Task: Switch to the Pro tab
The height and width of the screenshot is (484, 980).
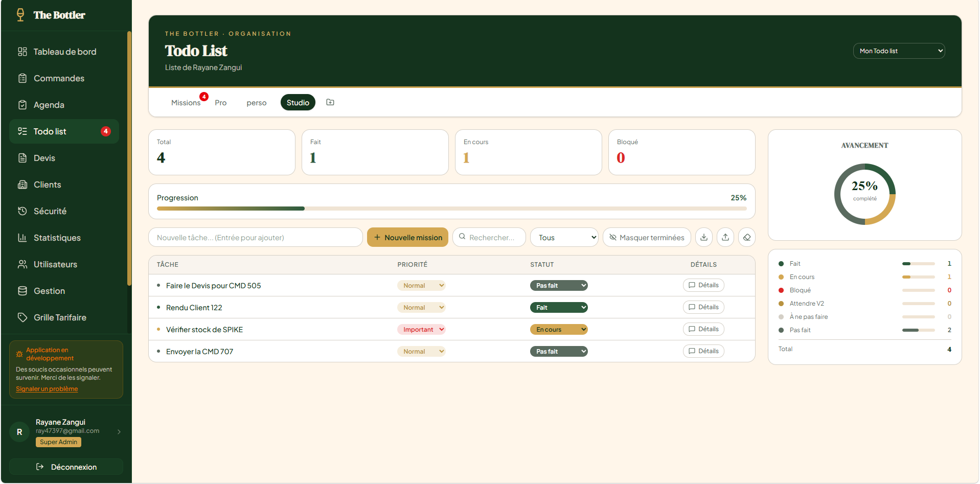Action: pos(221,103)
